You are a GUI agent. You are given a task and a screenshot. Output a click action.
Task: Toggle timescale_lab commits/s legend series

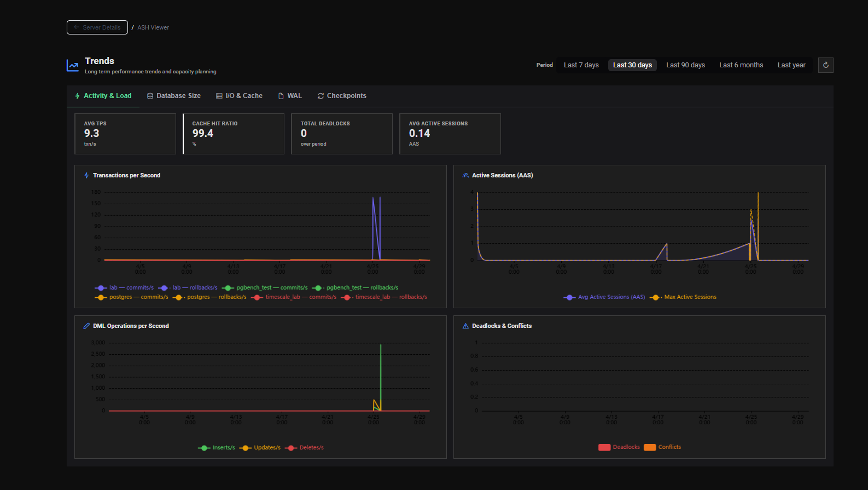(294, 297)
